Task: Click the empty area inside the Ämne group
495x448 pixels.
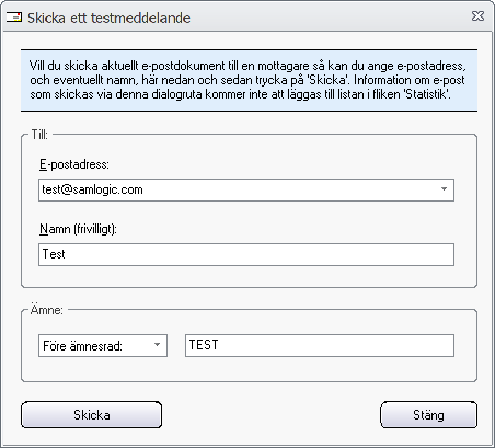Action: (x=249, y=369)
